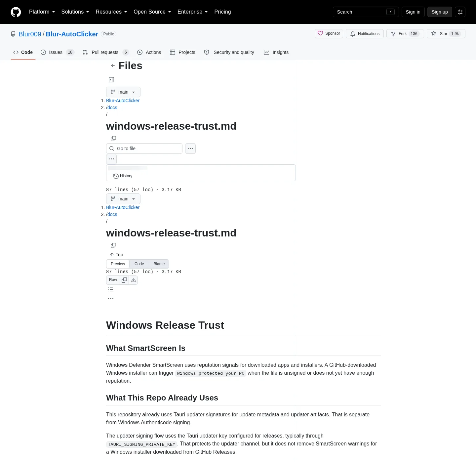Star the Blur-AutoClicker repository
Screen dimensions: 476x463
click(x=446, y=34)
